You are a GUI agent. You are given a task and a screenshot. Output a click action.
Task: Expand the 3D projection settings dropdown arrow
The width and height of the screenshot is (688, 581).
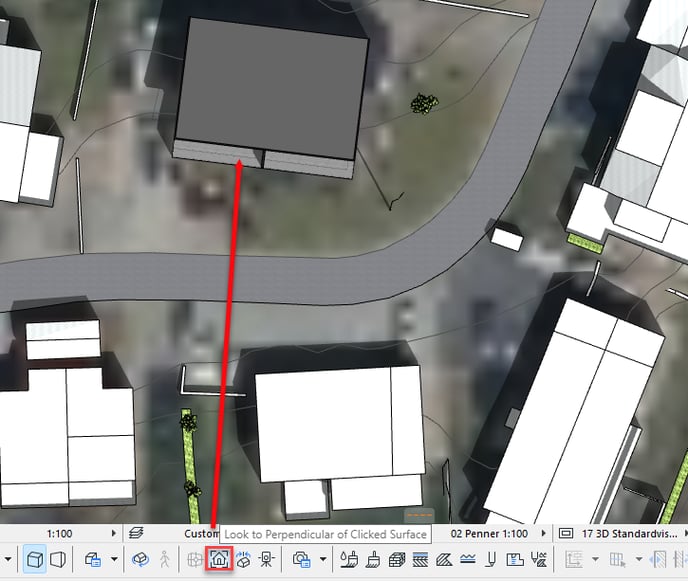point(114,559)
